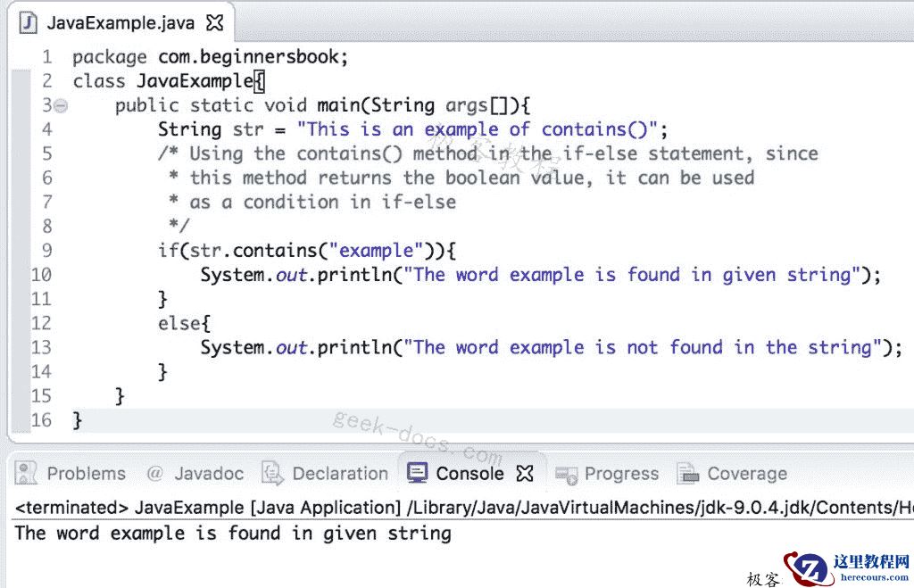
Task: Click line number 9 in the gutter
Action: point(46,250)
